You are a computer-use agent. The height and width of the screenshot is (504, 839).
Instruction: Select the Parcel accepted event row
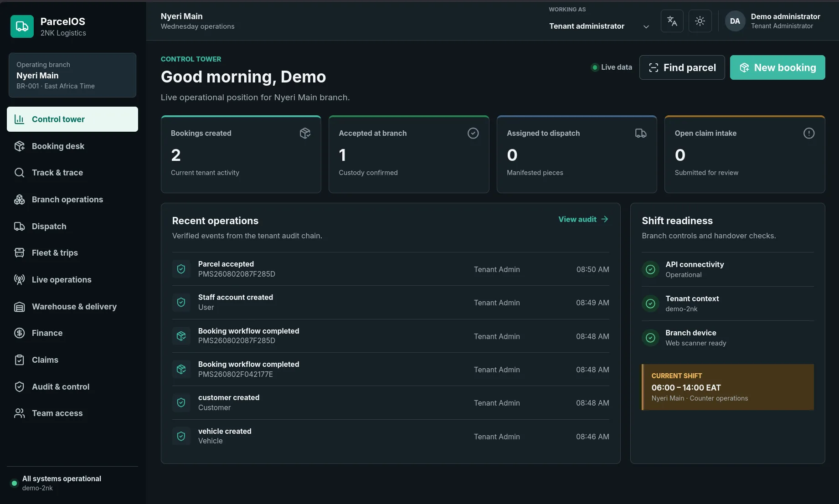(x=391, y=269)
